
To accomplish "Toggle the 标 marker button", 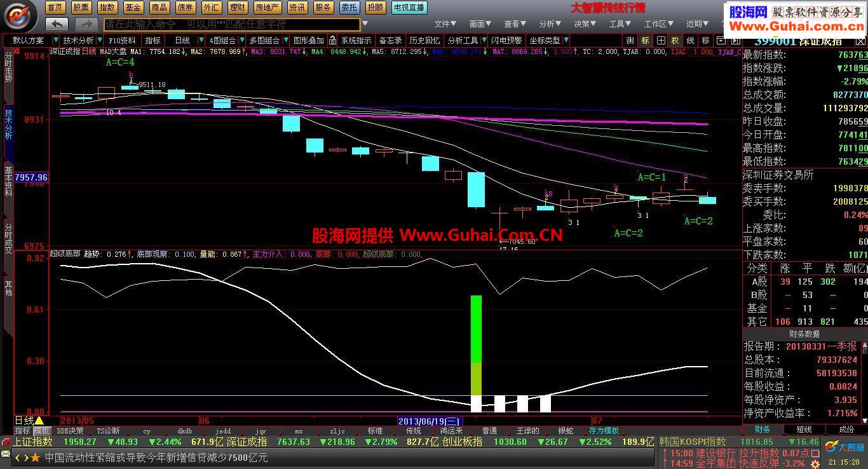I will (645, 40).
